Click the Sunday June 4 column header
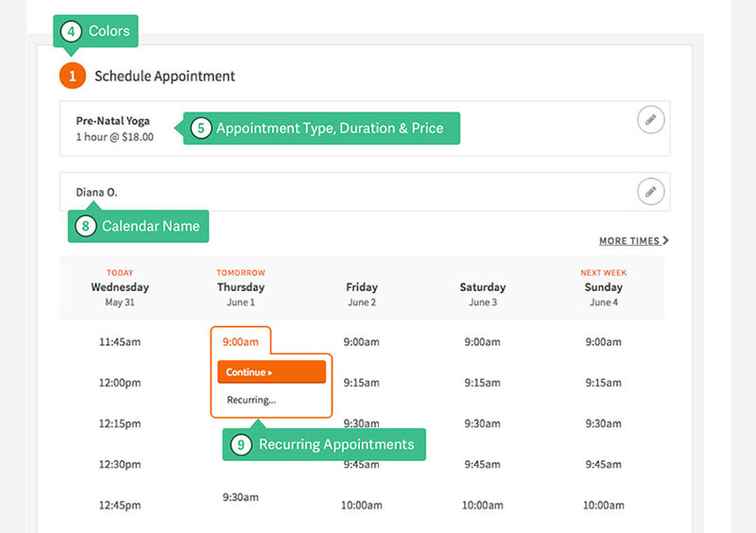Screen dimensions: 756x533 [604, 288]
